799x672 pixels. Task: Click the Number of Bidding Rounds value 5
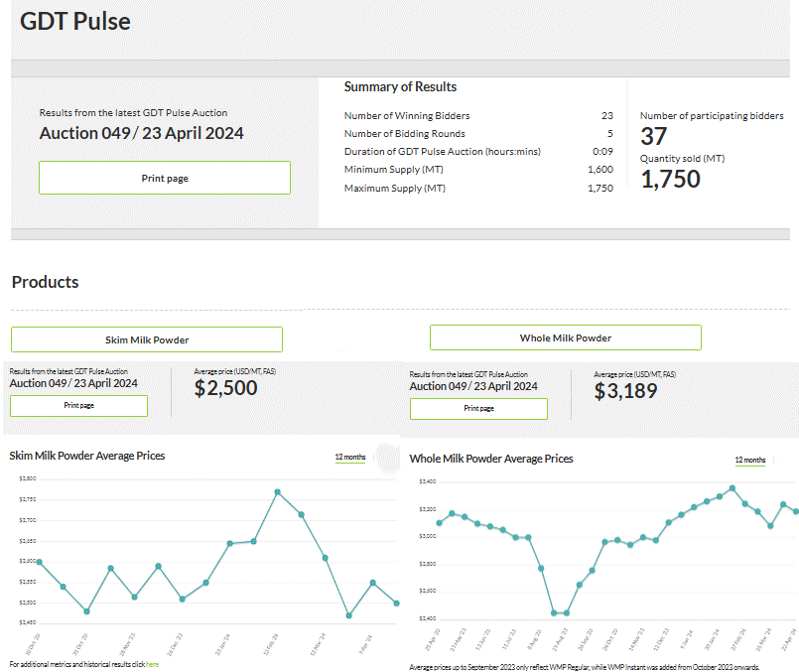[x=610, y=133]
